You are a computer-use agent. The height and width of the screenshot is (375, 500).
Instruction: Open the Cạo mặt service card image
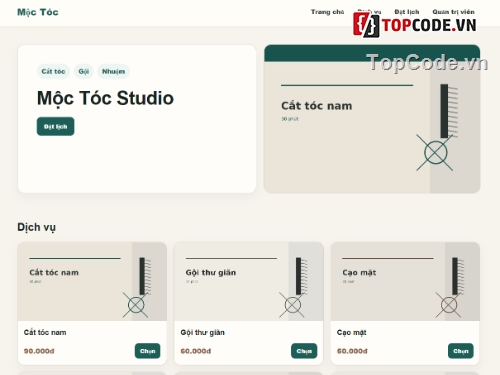[405, 282]
